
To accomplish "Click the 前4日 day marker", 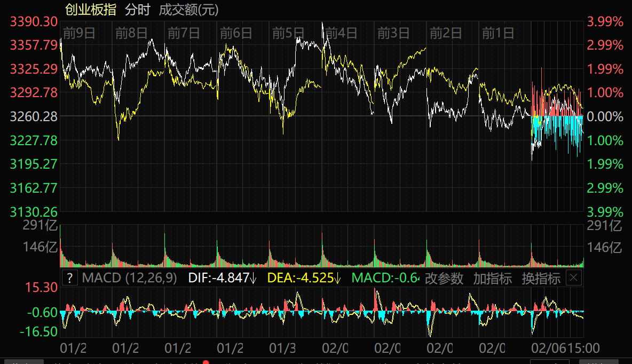I will [x=341, y=33].
